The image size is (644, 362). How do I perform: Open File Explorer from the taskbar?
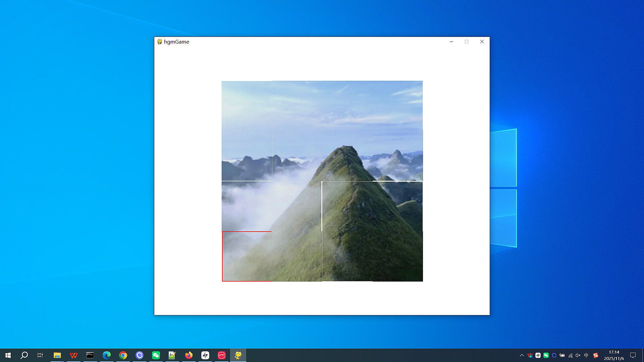coord(57,355)
